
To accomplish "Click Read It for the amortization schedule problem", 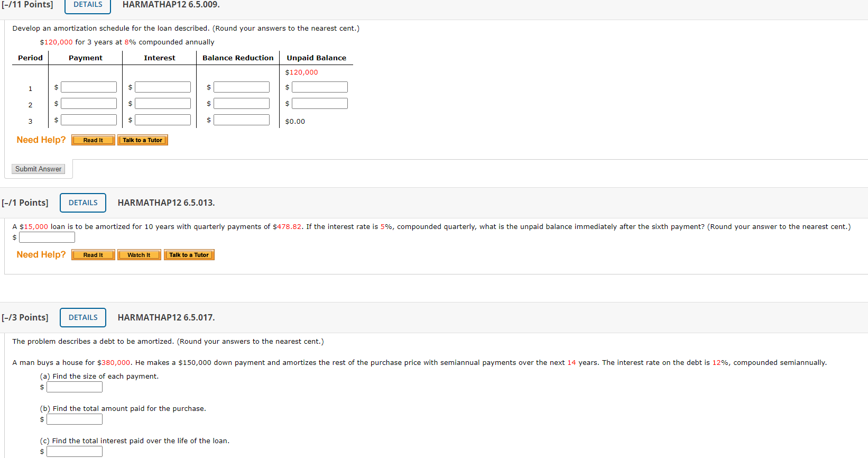I will (x=93, y=140).
